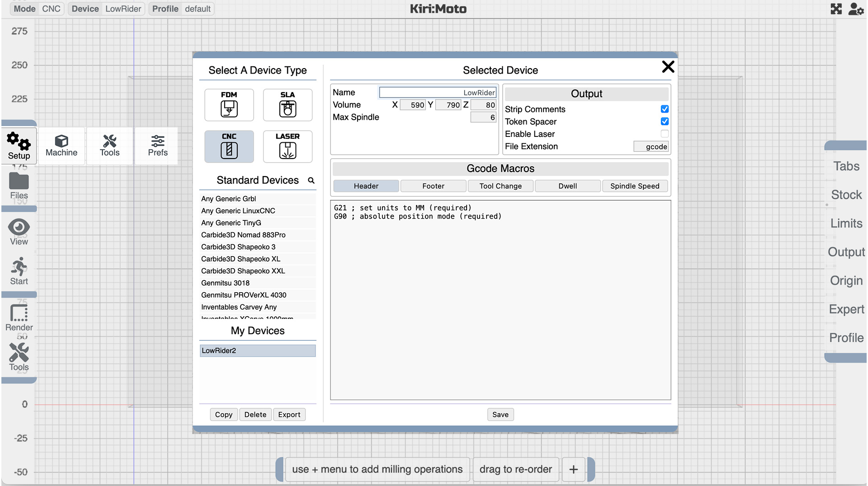The image size is (868, 486).
Task: Open the Profile panel on right
Action: tap(846, 338)
